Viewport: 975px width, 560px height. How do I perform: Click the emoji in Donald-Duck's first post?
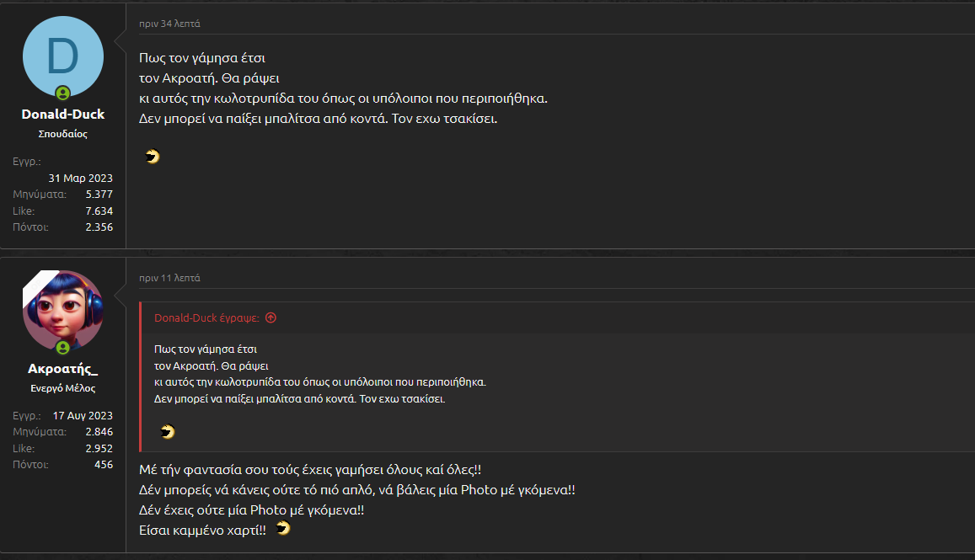click(153, 156)
